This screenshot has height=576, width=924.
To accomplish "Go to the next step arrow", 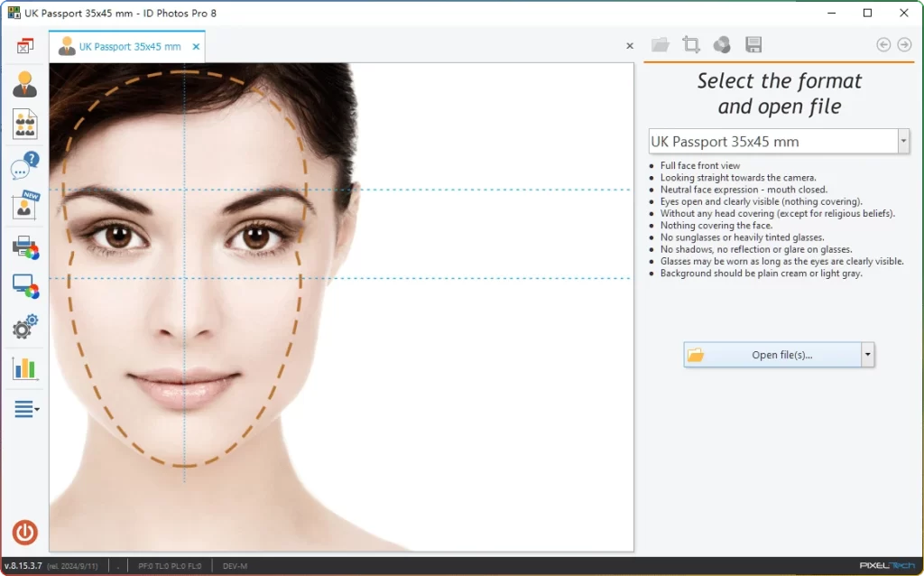I will pyautogui.click(x=904, y=45).
